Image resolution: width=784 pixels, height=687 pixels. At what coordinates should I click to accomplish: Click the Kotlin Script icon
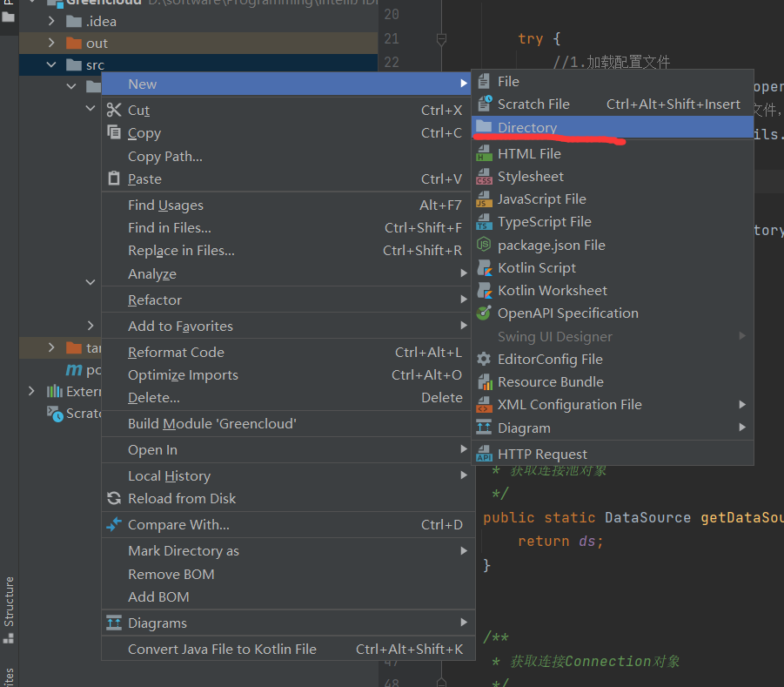484,267
